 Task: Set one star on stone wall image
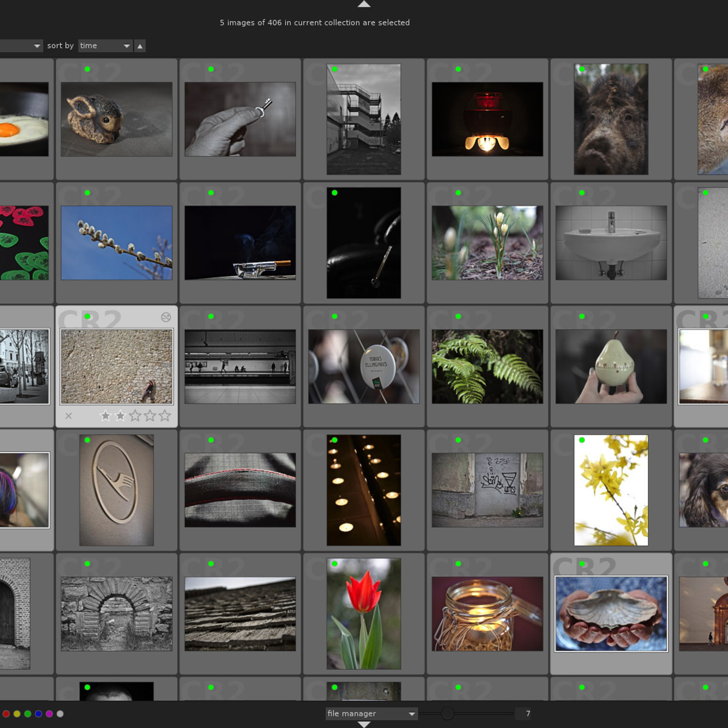click(106, 416)
